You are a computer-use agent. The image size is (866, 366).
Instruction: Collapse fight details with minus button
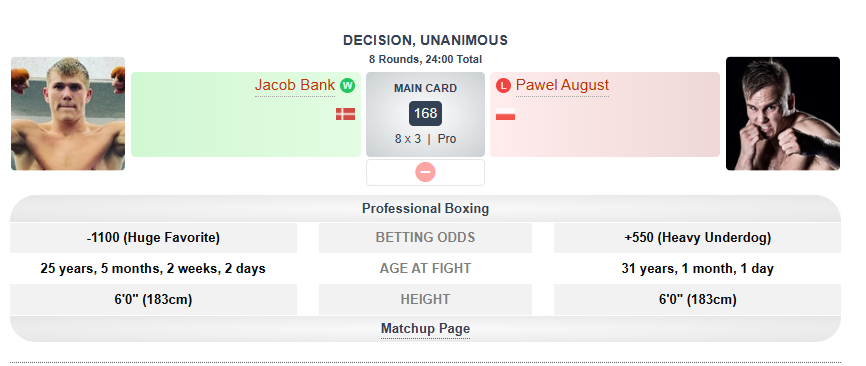coord(425,172)
